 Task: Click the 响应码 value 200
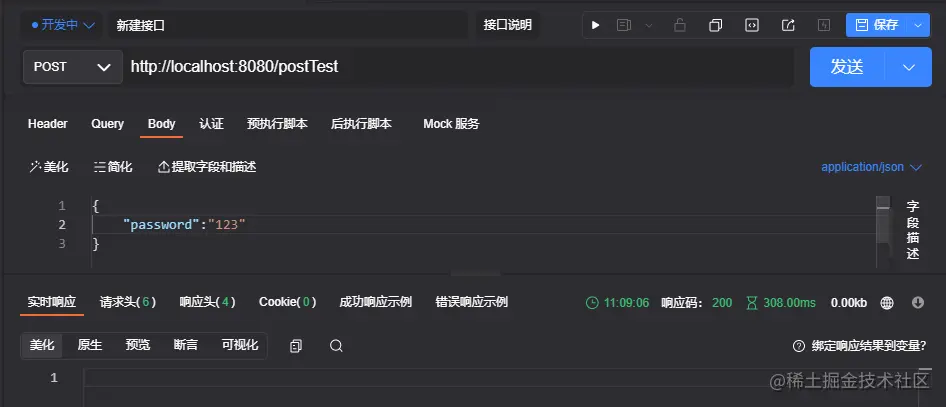tap(722, 303)
